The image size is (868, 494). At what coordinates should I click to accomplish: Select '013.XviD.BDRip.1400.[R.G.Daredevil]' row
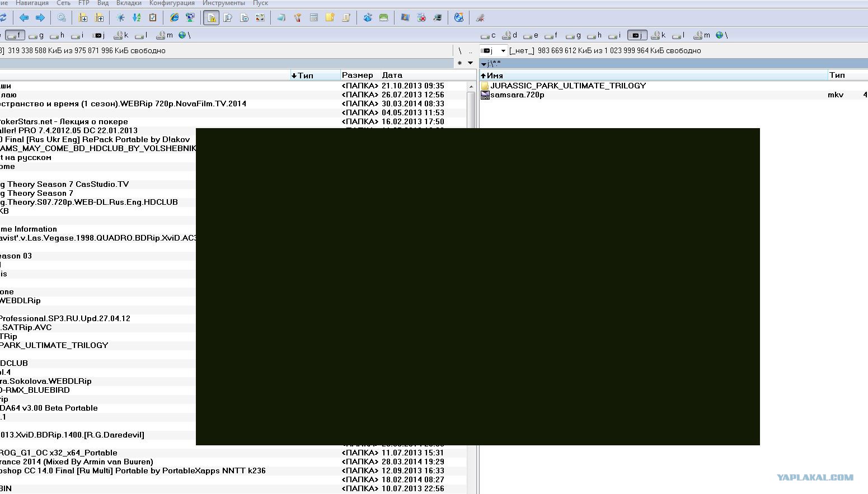72,435
